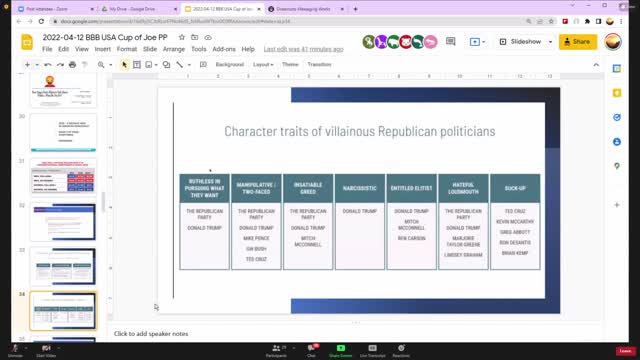The height and width of the screenshot is (360, 640).
Task: Collapse the menus with the up chevron
Action: [596, 65]
